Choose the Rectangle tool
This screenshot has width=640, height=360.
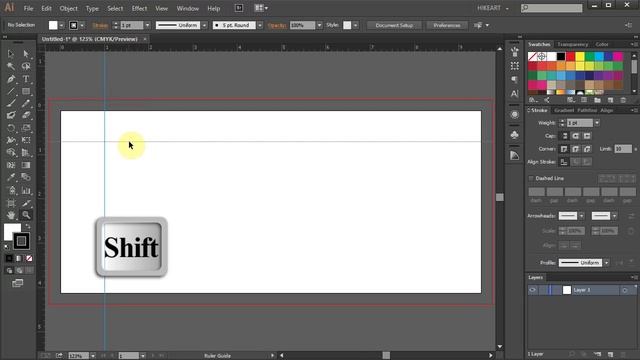26,91
